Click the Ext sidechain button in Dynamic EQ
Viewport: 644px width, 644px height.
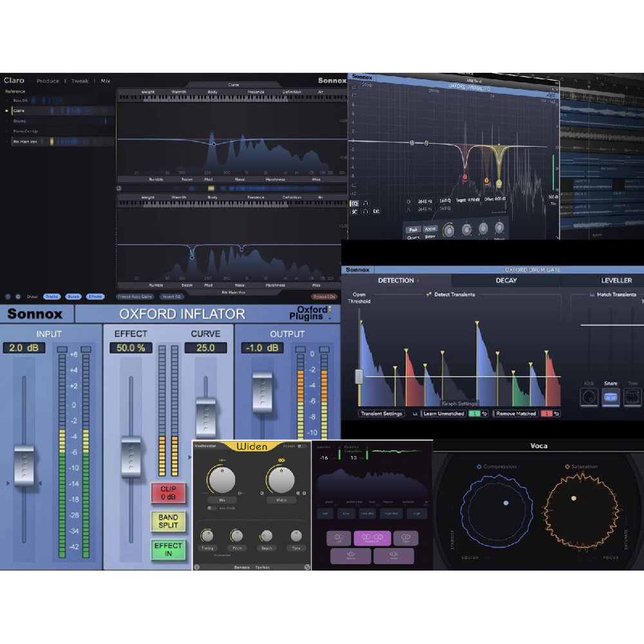click(x=376, y=211)
